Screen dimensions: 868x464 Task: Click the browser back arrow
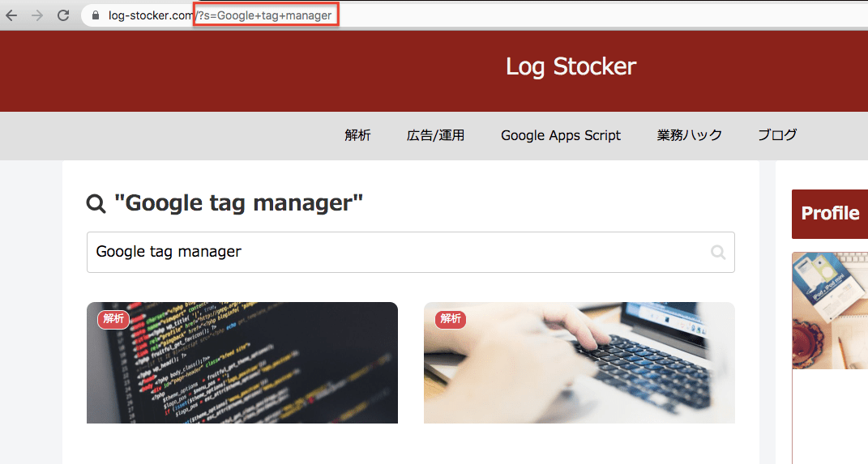click(x=11, y=15)
